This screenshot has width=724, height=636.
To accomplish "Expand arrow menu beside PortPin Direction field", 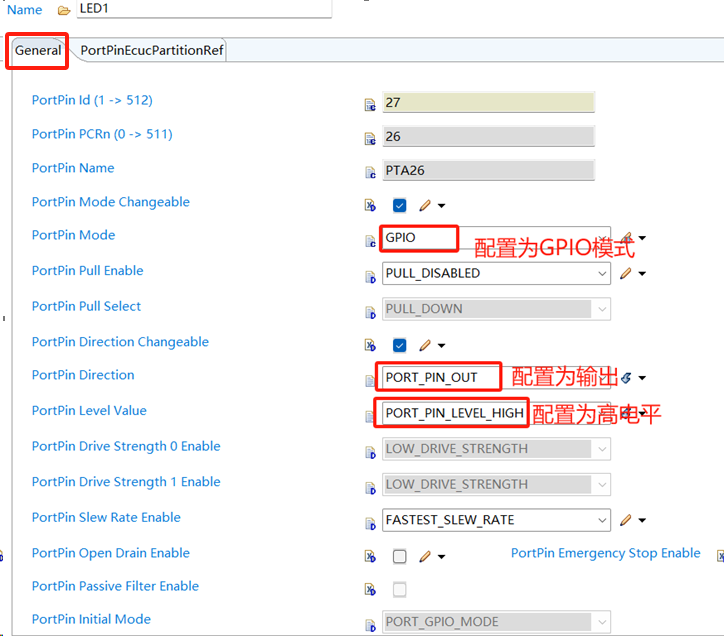I will click(642, 378).
